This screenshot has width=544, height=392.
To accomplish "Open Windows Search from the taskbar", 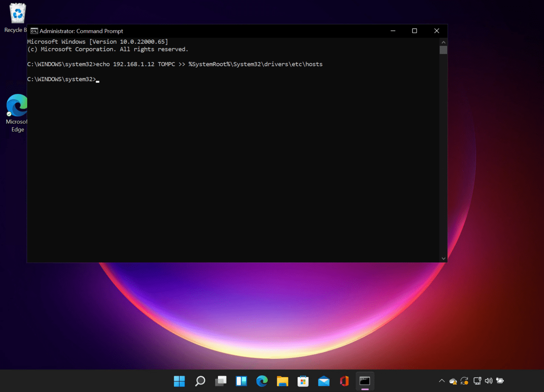I will 200,381.
